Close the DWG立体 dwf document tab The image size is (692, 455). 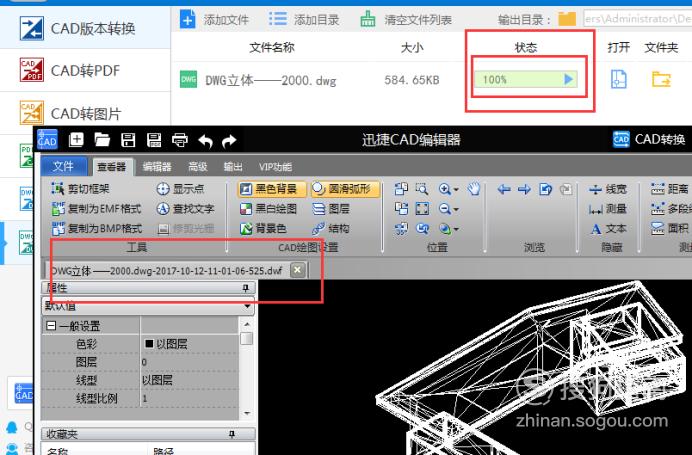[x=298, y=269]
